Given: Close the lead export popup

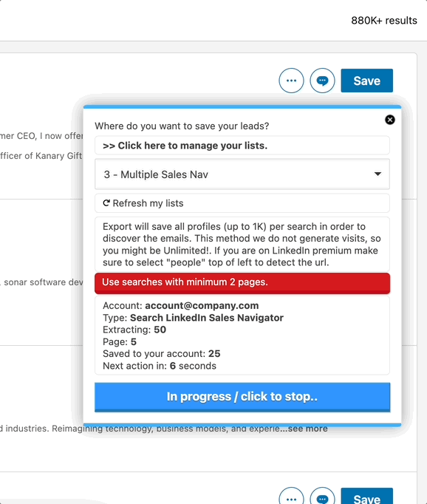Looking at the screenshot, I should pyautogui.click(x=390, y=120).
